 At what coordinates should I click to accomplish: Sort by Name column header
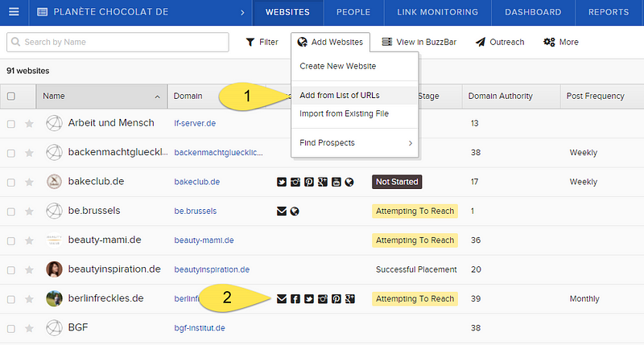coord(101,96)
